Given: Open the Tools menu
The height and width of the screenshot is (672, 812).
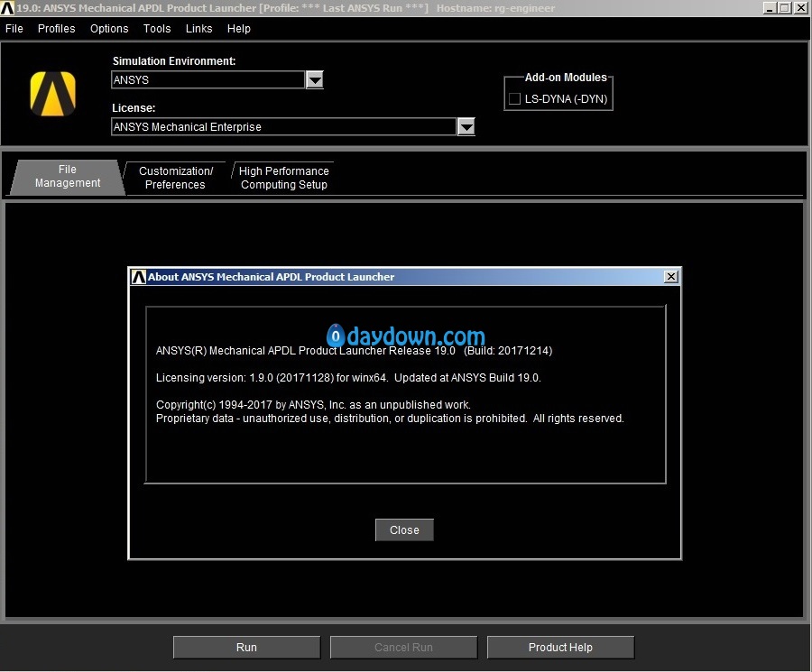Looking at the screenshot, I should 157,29.
